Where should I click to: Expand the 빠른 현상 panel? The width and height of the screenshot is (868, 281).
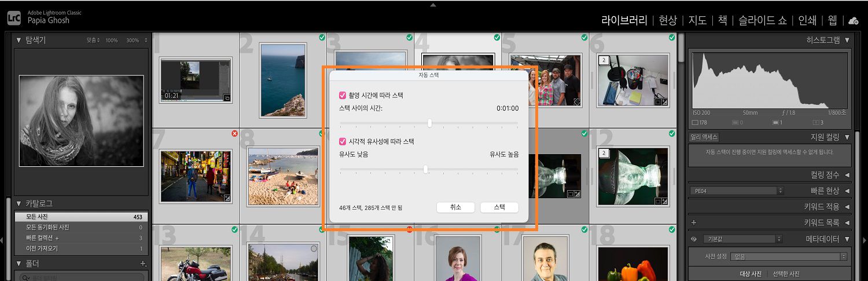[847, 191]
